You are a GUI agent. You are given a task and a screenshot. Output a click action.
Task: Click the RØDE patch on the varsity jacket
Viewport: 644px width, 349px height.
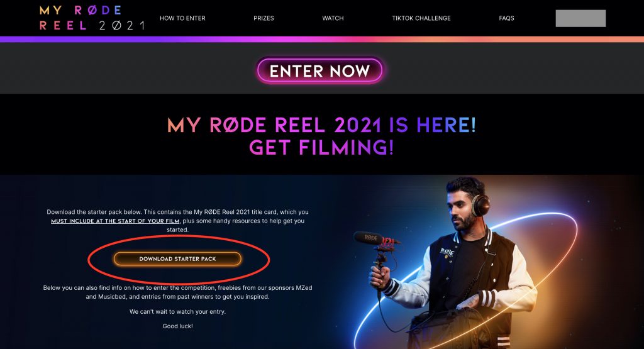(447, 253)
